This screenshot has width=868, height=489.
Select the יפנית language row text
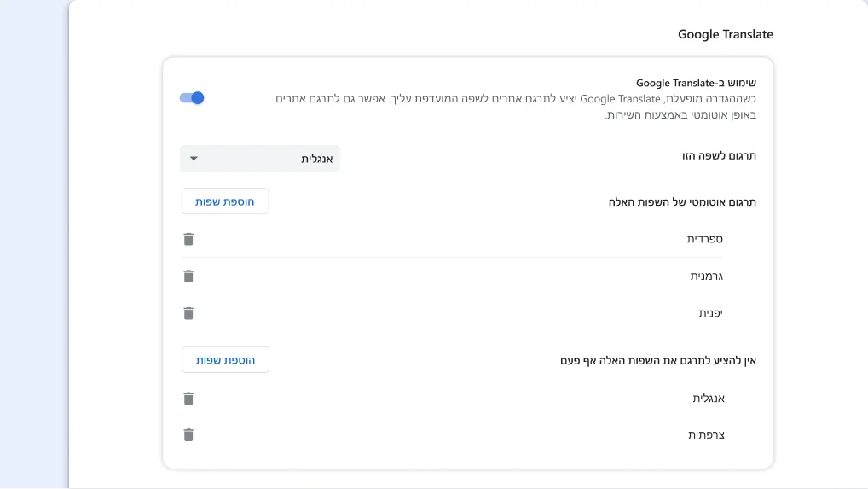click(x=711, y=313)
